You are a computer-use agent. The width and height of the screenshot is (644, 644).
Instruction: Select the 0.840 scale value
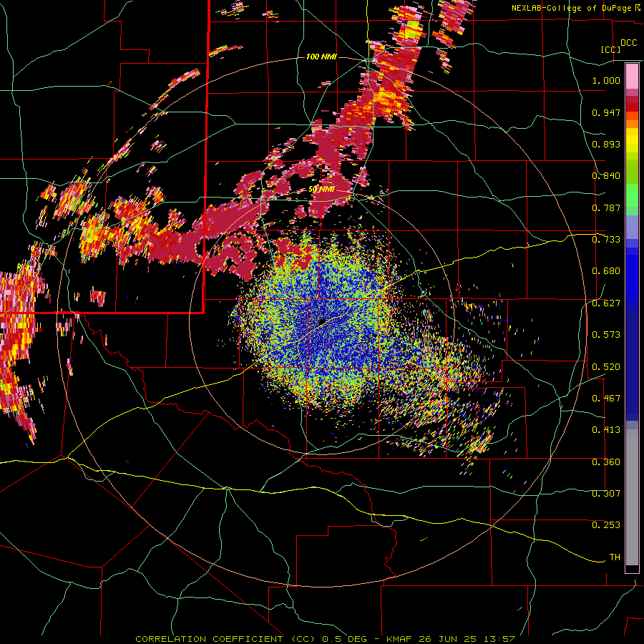(x=606, y=176)
